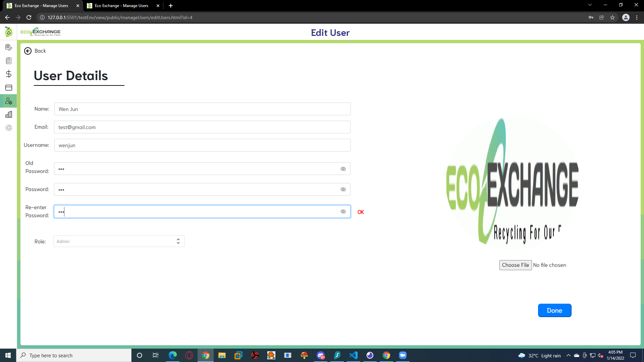Click the Done button

[554, 310]
